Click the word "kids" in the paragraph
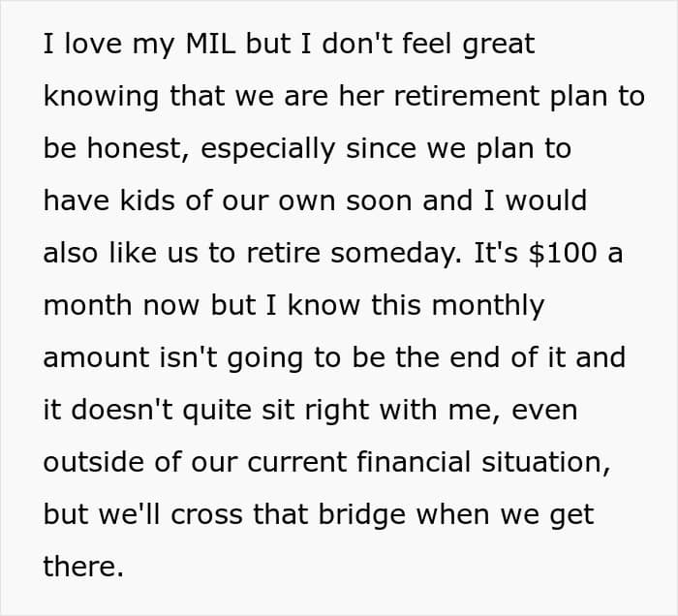Screen dimensions: 678x616 [x=147, y=200]
